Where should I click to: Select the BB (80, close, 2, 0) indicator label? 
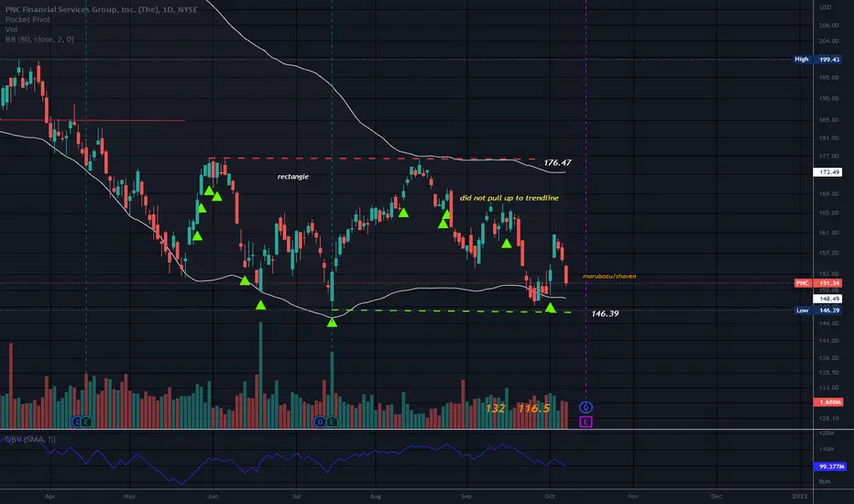pos(39,39)
